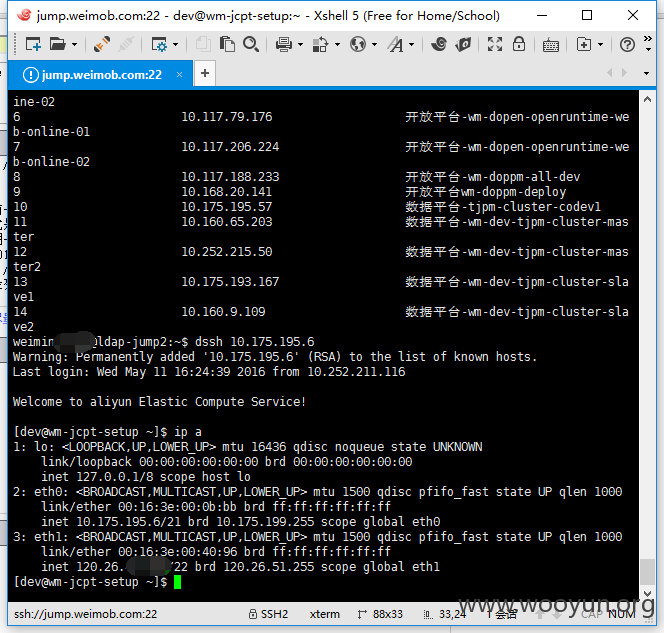This screenshot has height=633, width=664.
Task: Click the new tab group icon
Action: [x=584, y=44]
